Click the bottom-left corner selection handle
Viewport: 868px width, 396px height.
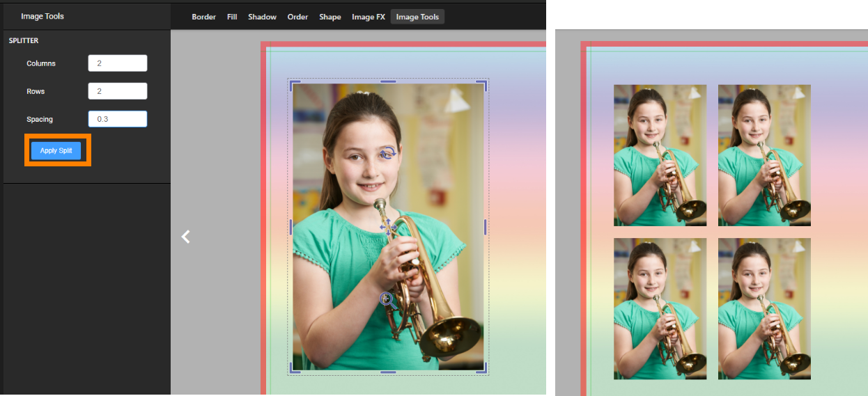pyautogui.click(x=294, y=368)
